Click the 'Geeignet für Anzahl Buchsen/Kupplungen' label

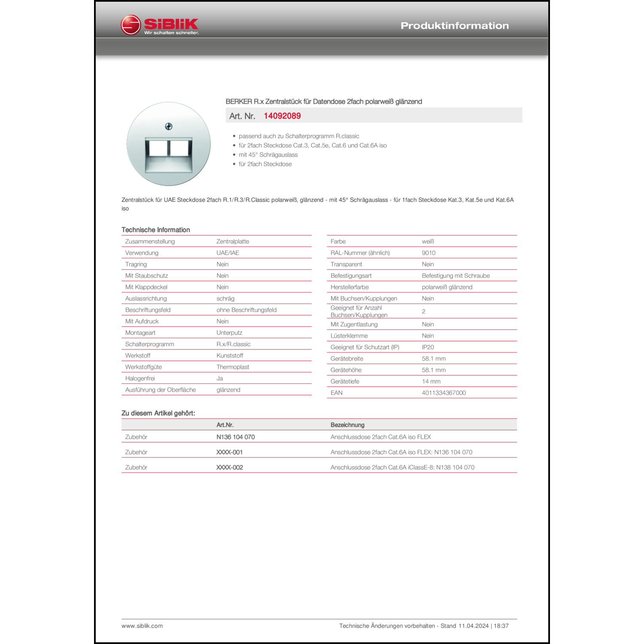359,311
